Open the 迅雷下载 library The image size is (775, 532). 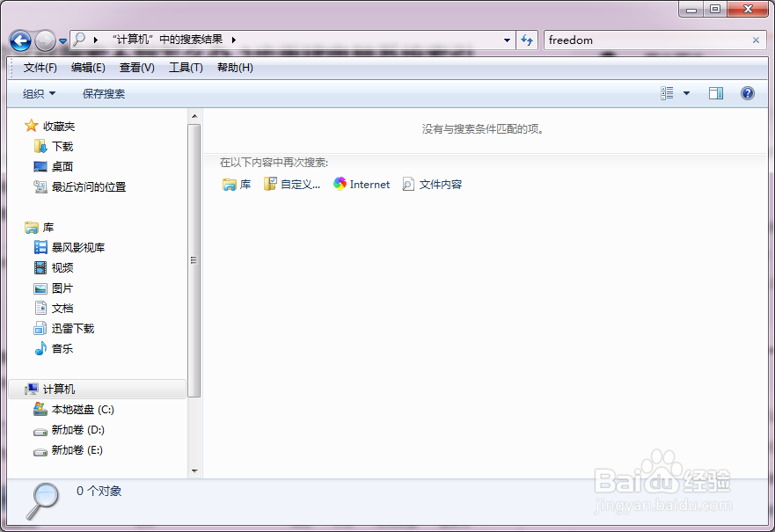click(x=63, y=329)
